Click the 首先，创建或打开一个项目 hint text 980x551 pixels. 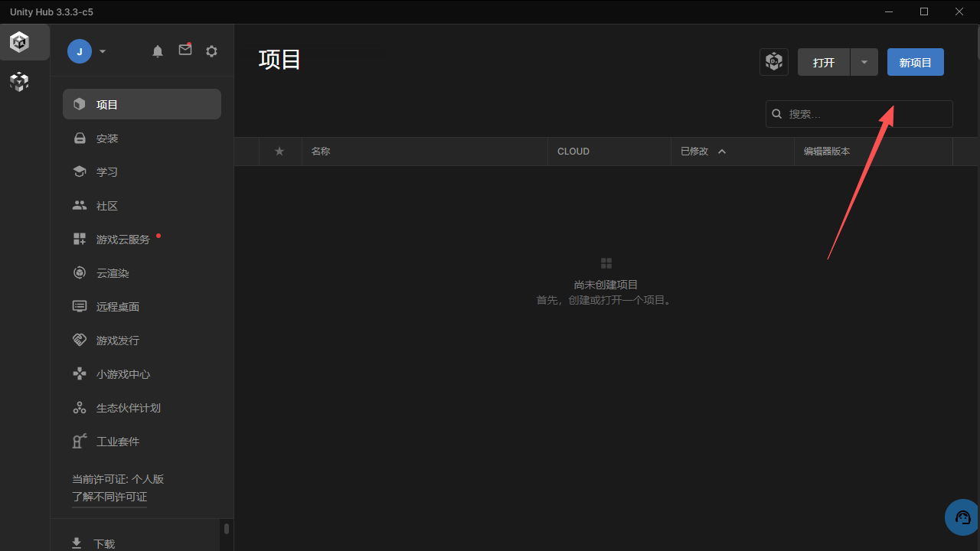[606, 301]
